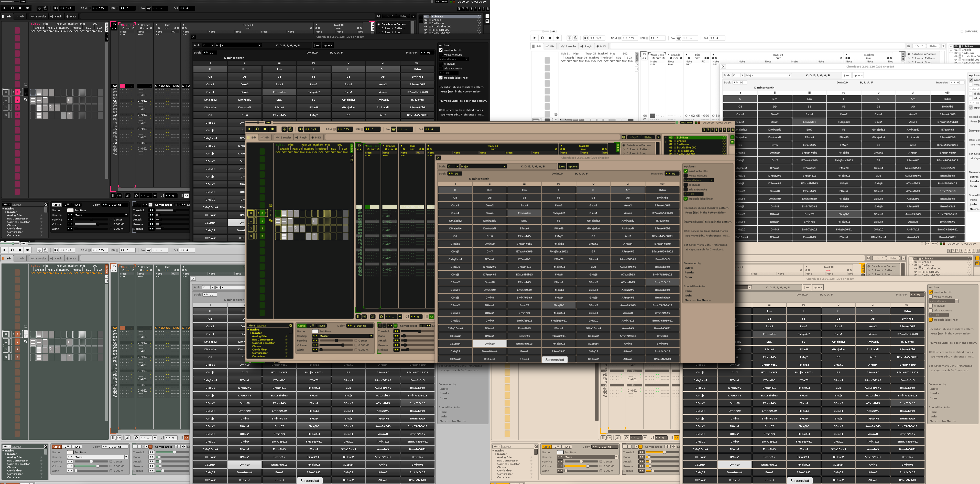Click the plus icon beside front window's instrument list
Image resolution: width=980 pixels, height=484 pixels.
[x=666, y=142]
